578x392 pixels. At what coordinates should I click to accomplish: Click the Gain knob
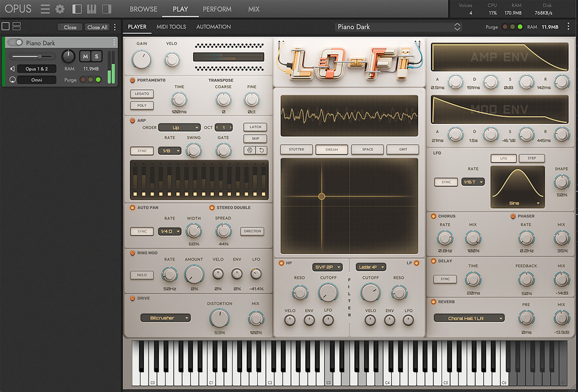(141, 60)
